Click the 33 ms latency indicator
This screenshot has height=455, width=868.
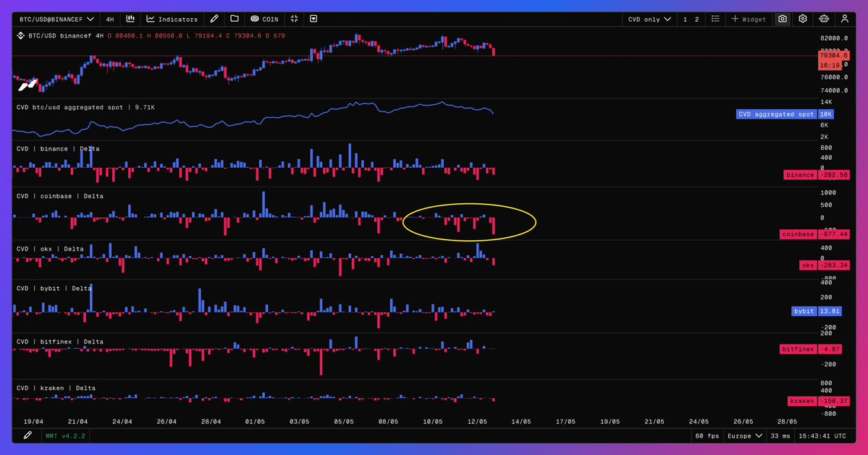[x=780, y=435]
